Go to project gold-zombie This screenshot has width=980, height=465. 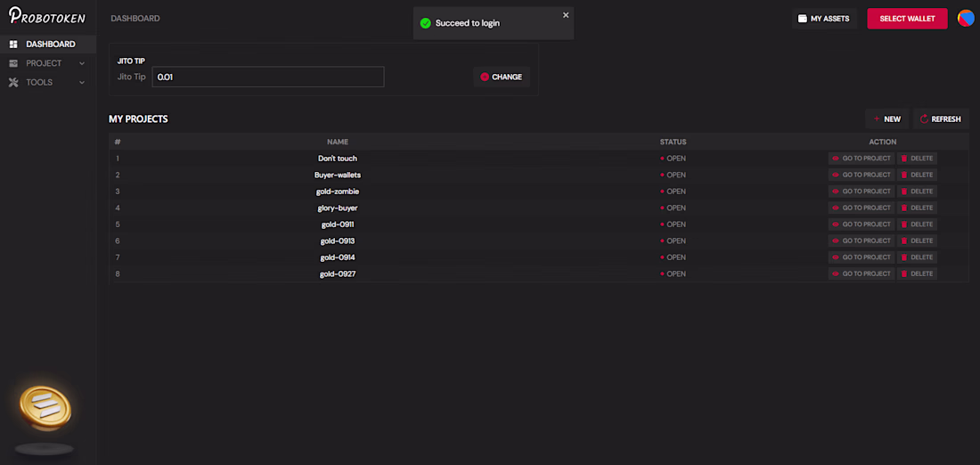point(862,192)
